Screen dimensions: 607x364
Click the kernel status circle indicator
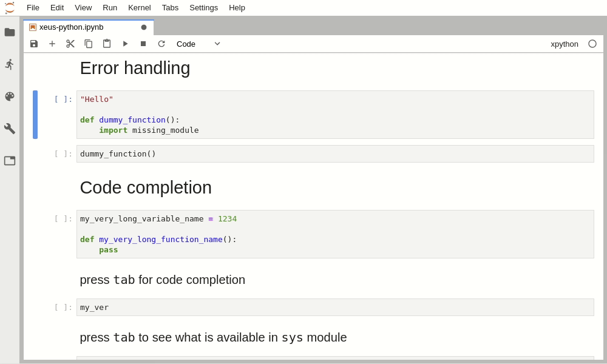click(x=592, y=44)
